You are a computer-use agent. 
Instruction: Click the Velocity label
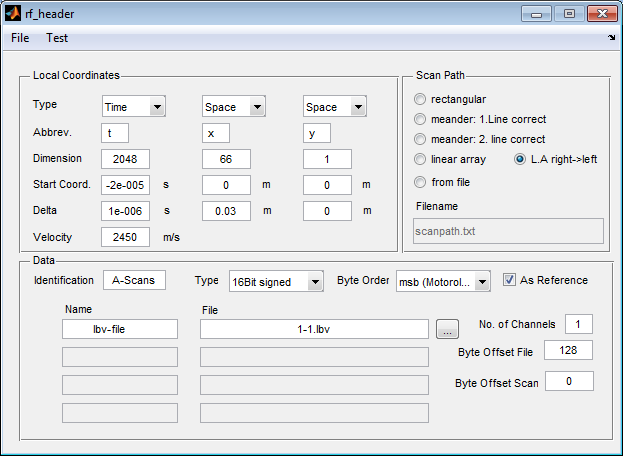(x=52, y=237)
